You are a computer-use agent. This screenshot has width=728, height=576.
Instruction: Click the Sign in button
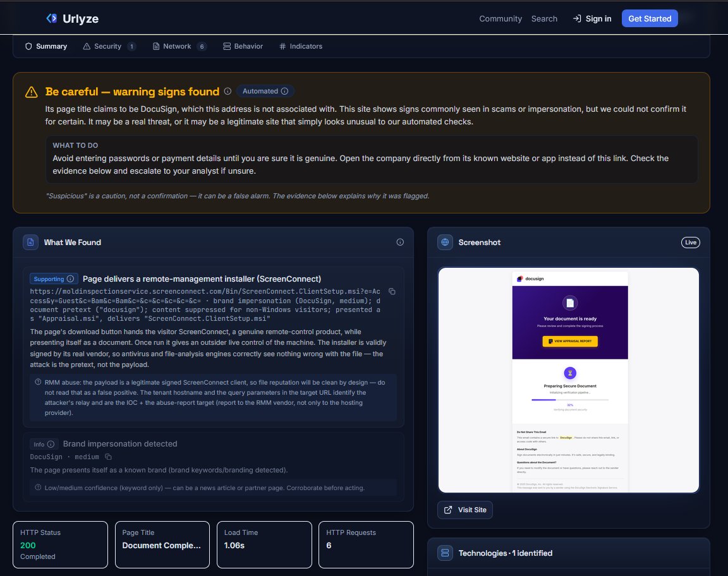point(592,18)
